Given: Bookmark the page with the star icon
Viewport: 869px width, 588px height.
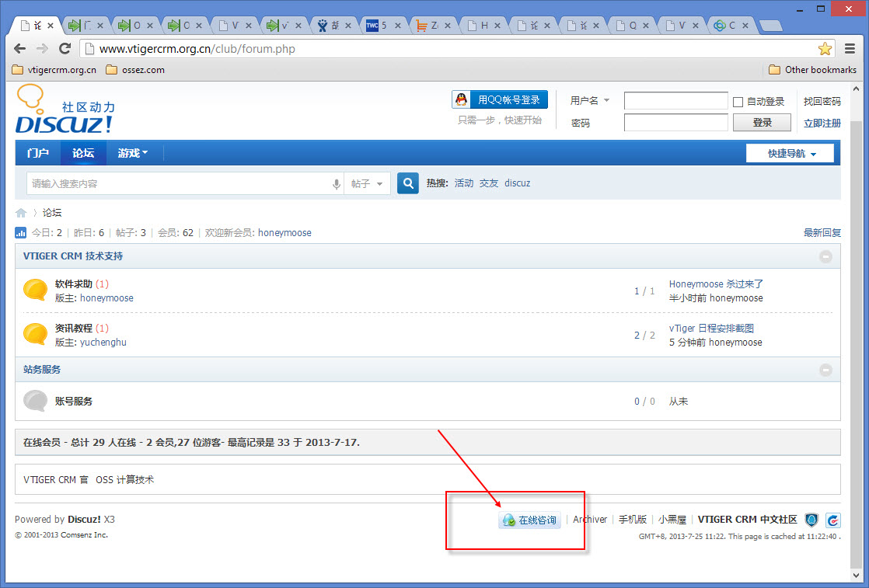Looking at the screenshot, I should pyautogui.click(x=825, y=49).
